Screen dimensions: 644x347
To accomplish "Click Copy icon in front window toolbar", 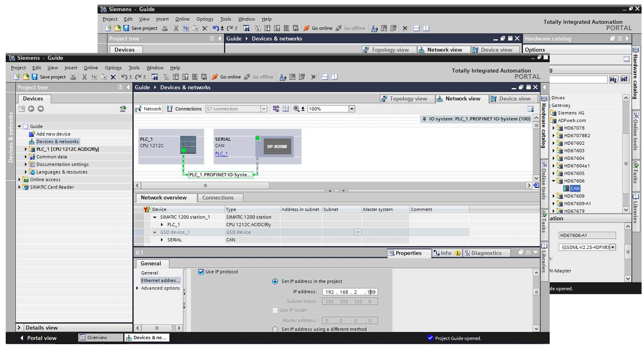I will click(x=94, y=77).
